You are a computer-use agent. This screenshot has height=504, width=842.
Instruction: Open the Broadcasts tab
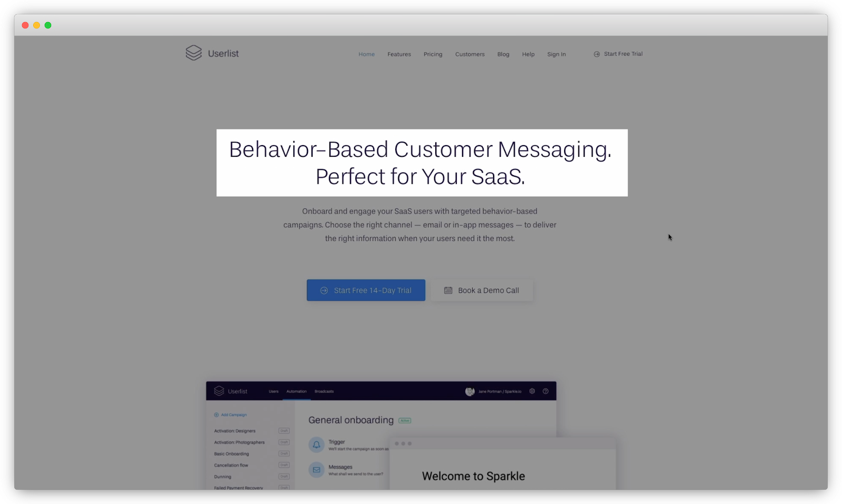coord(324,391)
